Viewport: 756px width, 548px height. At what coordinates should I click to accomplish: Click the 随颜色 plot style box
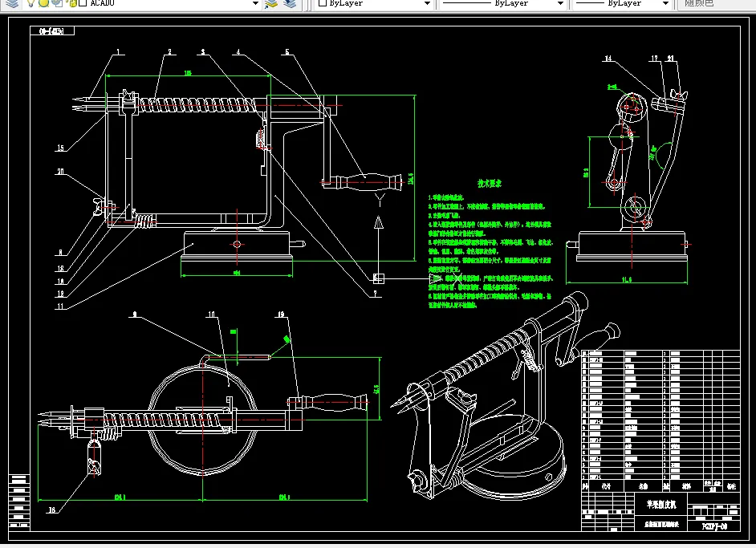(716, 3)
